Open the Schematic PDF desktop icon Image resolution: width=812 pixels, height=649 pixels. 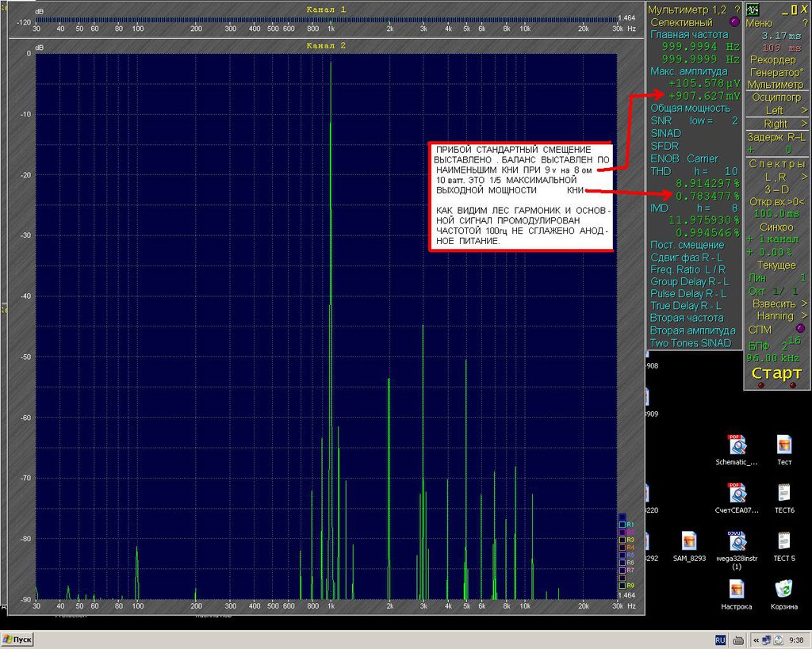(737, 445)
